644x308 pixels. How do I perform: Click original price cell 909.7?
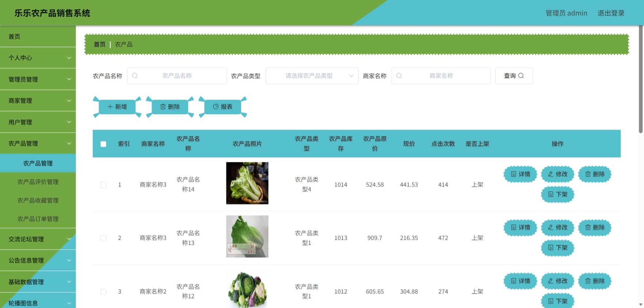click(x=375, y=238)
